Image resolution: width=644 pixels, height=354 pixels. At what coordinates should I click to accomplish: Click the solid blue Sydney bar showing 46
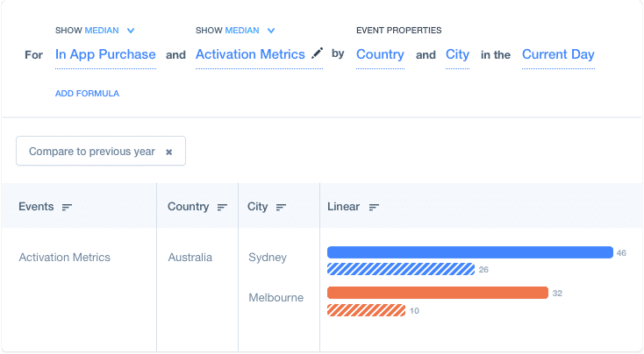[x=469, y=252]
